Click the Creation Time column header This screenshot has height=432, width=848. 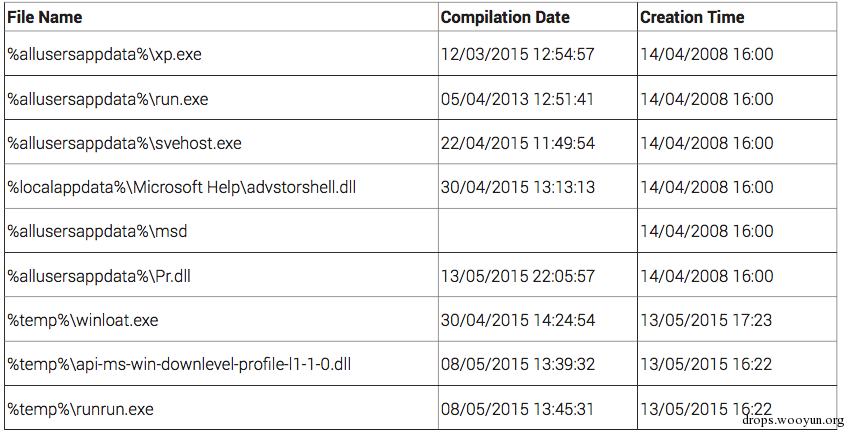coord(692,17)
